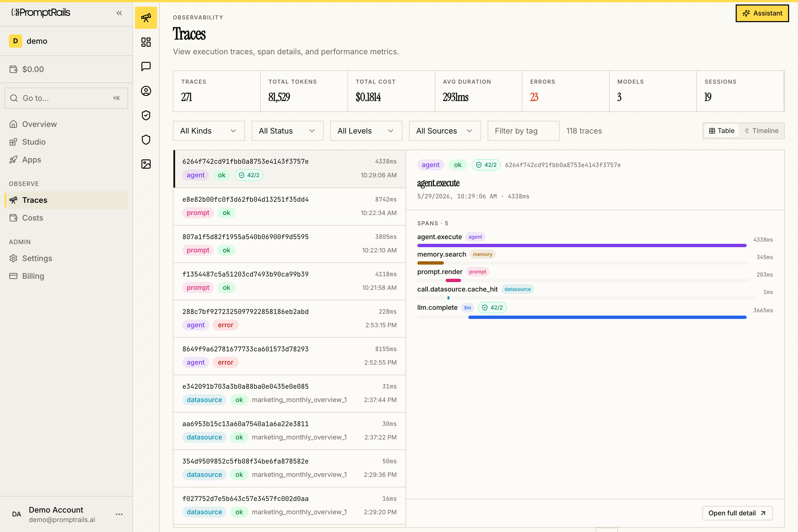Click the Sessions stat card showing 19
The image size is (798, 532).
(x=740, y=91)
